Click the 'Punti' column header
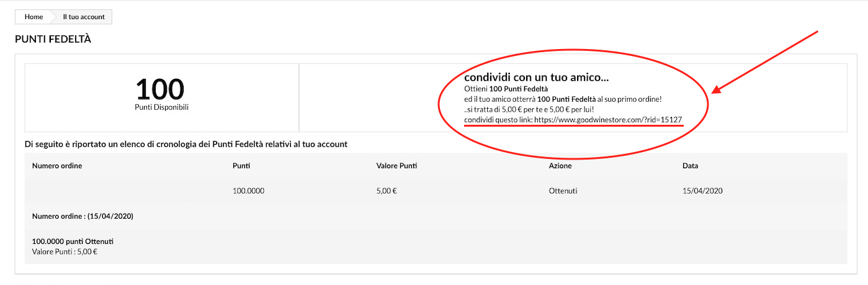 241,166
